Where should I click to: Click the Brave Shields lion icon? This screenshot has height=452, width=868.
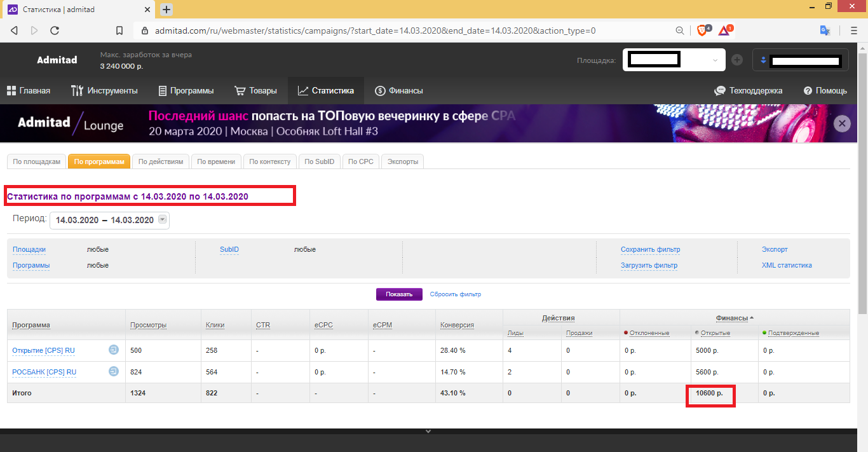coord(702,31)
